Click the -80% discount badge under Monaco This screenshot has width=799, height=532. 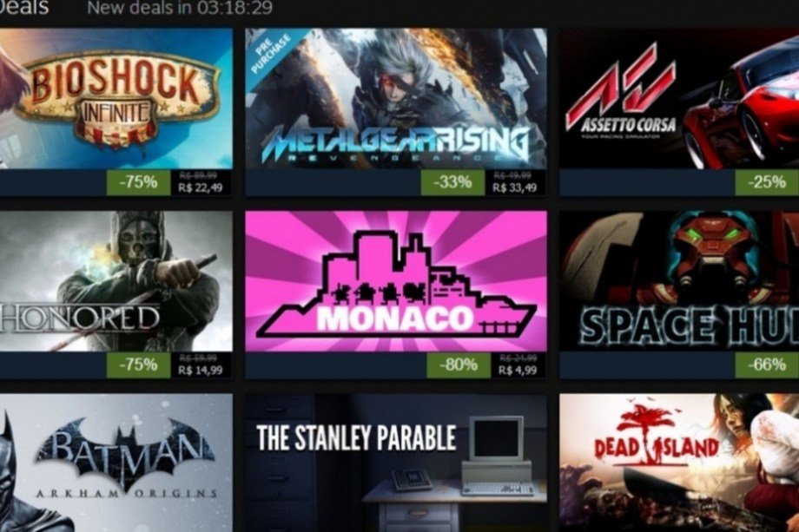coord(458,365)
